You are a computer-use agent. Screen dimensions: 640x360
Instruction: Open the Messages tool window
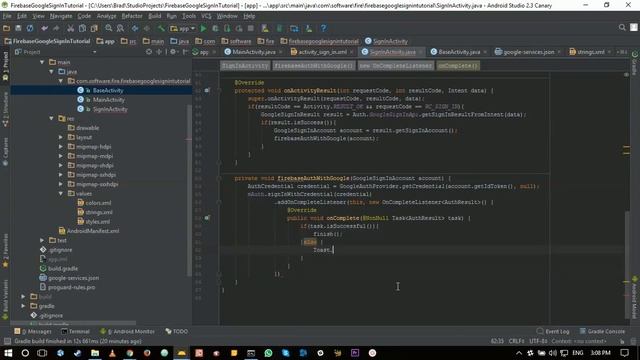pyautogui.click(x=33, y=331)
